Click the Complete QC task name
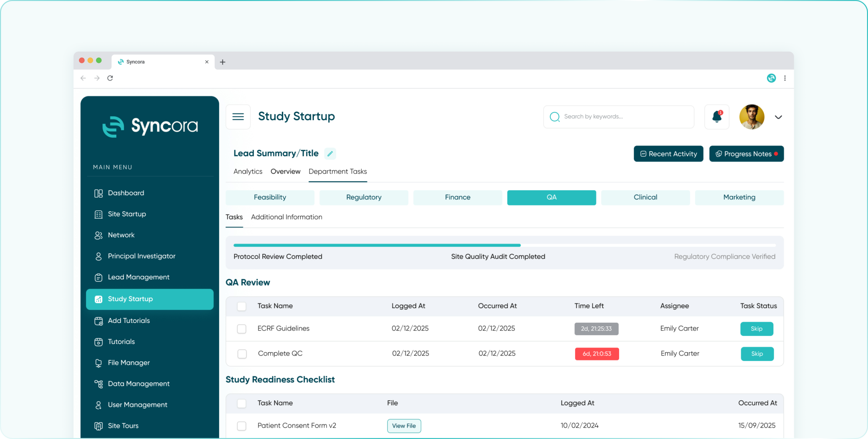Image resolution: width=868 pixels, height=439 pixels. [x=280, y=354]
